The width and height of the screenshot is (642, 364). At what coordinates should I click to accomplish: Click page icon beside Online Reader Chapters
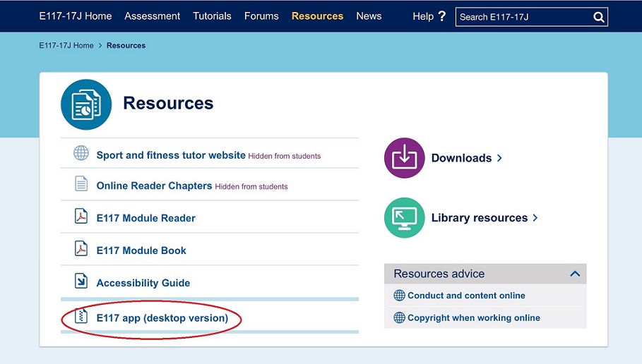coord(81,183)
